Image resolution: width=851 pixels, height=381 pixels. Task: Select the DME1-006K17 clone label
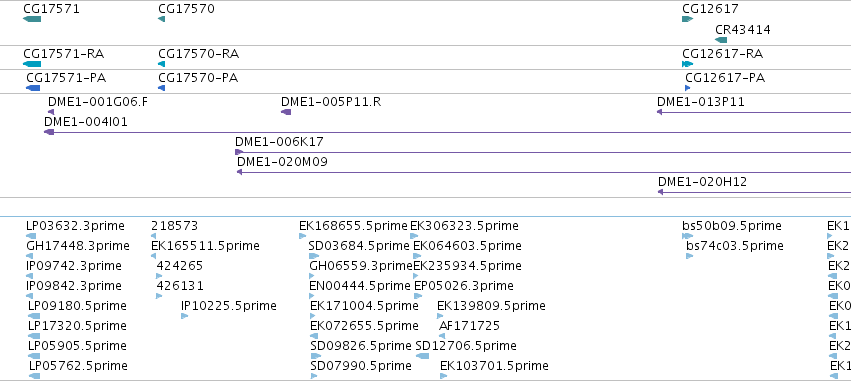[x=279, y=142]
